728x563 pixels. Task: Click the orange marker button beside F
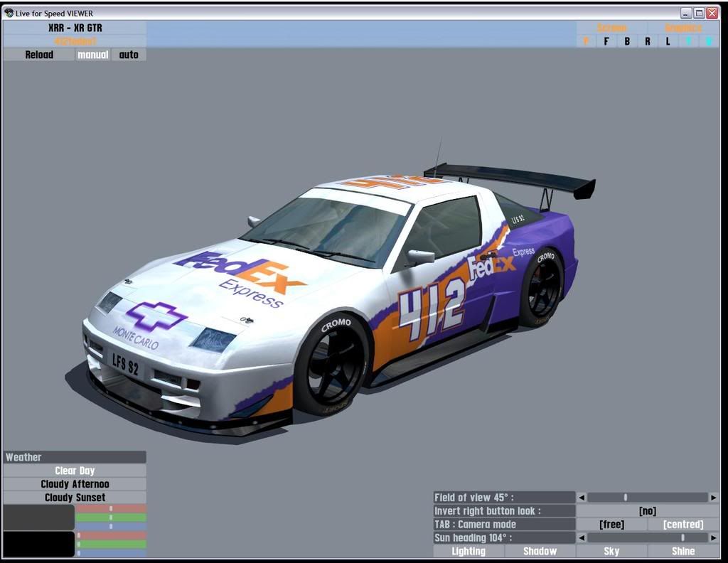tap(586, 41)
